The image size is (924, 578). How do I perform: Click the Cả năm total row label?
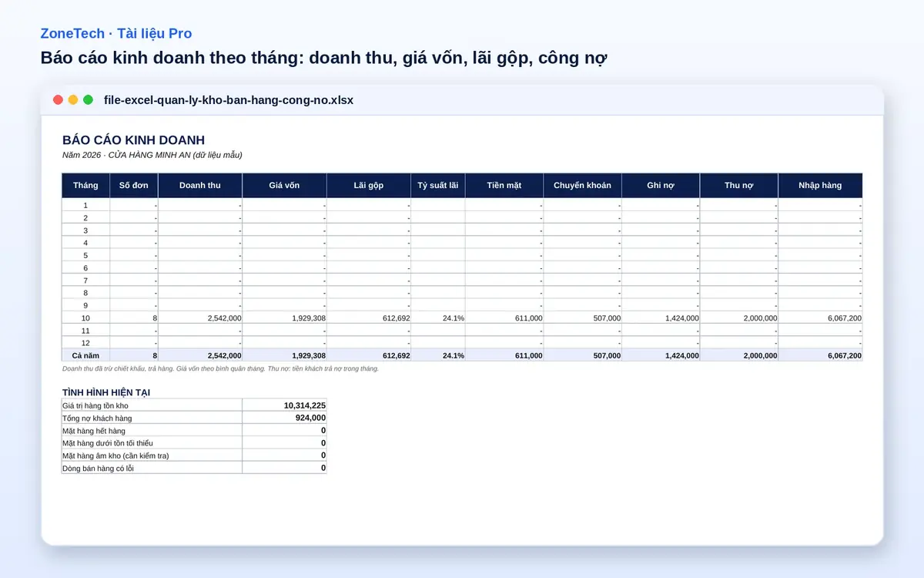pos(85,355)
